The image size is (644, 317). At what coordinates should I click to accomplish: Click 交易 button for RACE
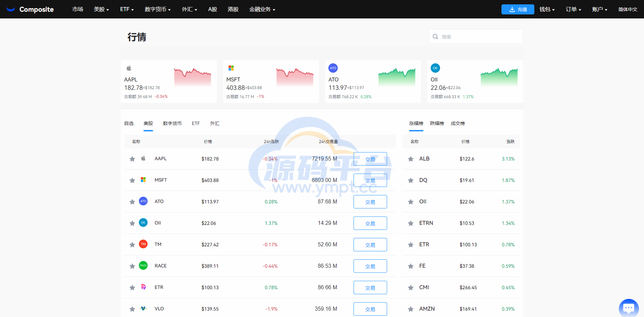(370, 266)
